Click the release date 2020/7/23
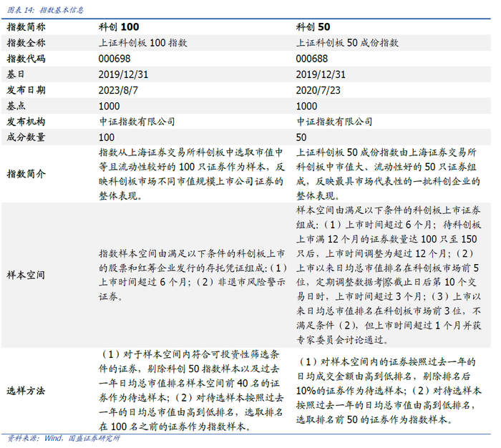Viewport: 501px width, 448px height. (x=318, y=90)
